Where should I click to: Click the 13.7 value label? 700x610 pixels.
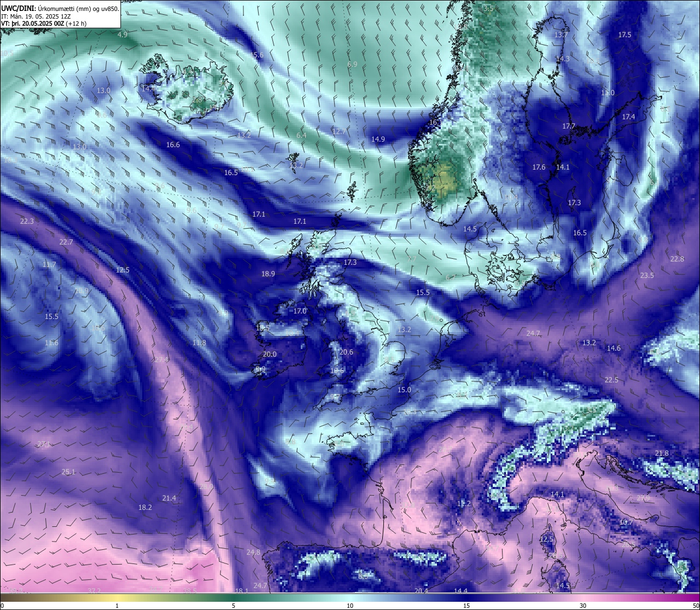562,34
